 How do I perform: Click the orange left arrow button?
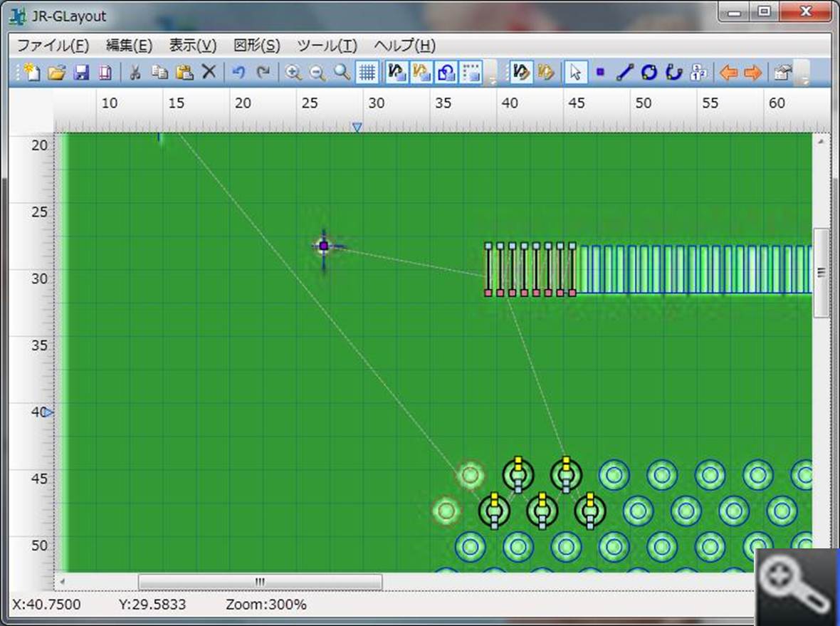(x=728, y=72)
